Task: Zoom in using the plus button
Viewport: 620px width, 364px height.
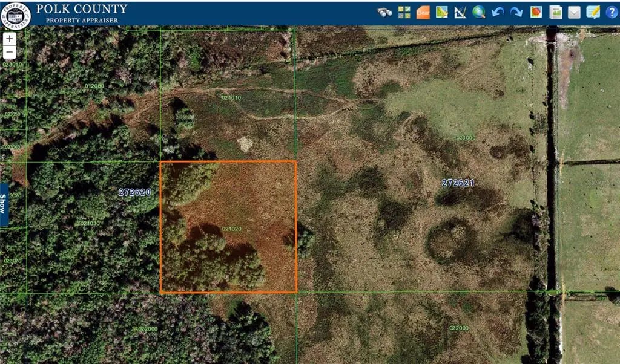Action: click(x=10, y=38)
